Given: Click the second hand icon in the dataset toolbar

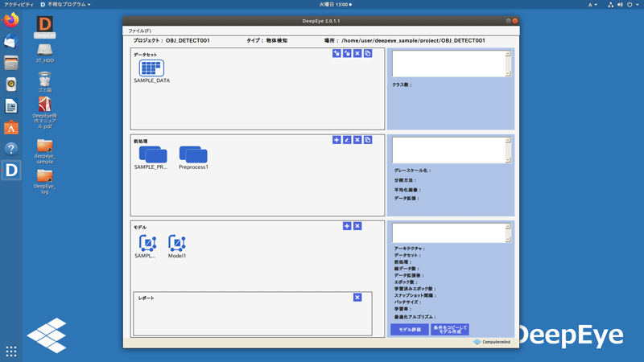Looking at the screenshot, I should (x=347, y=53).
